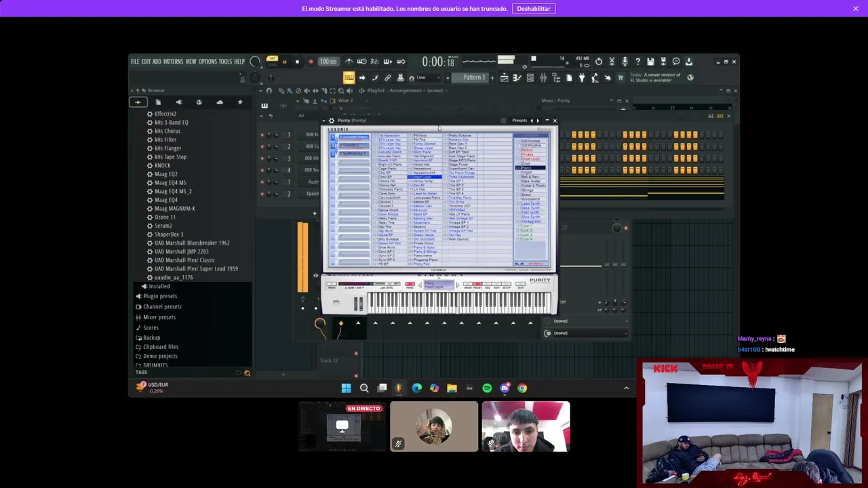This screenshot has height=488, width=868.
Task: Click the help question mark icon
Action: (x=637, y=62)
